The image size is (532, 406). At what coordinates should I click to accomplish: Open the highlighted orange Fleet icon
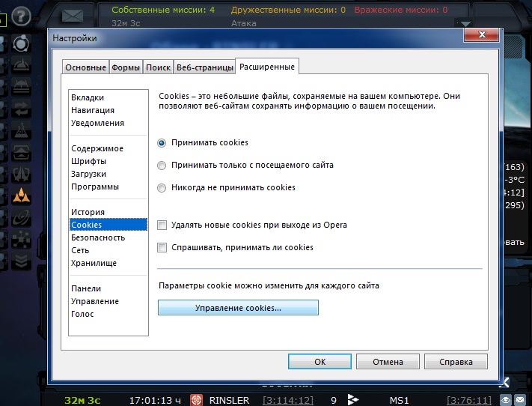(x=21, y=195)
